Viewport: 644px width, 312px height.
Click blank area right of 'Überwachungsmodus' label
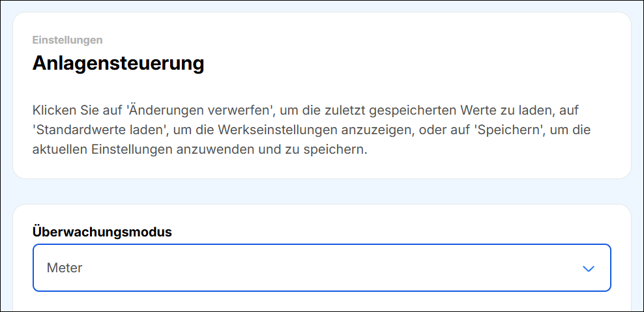(x=391, y=231)
